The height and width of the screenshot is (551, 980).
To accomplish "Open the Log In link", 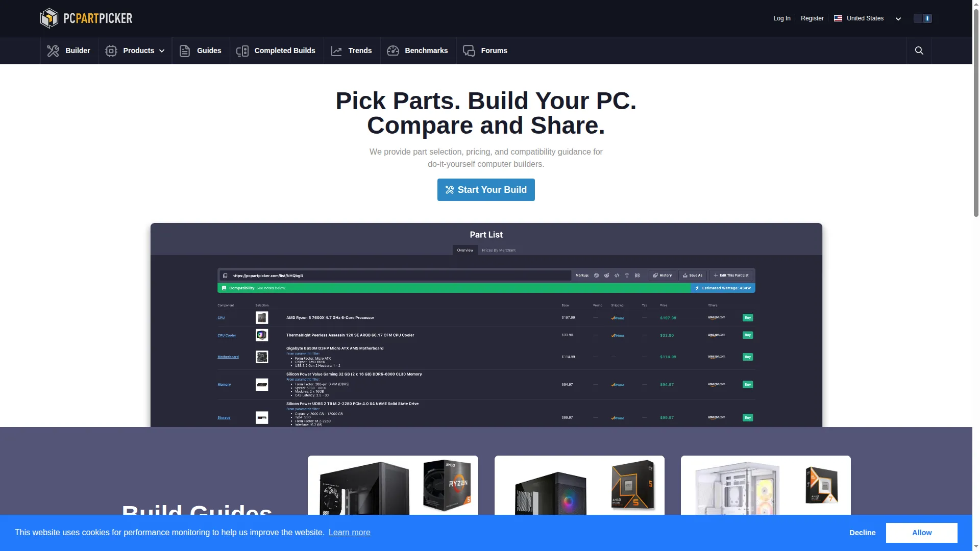I will coord(781,18).
